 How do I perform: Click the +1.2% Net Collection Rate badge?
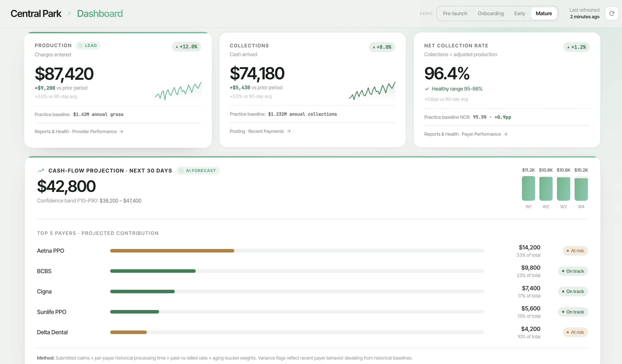[576, 47]
